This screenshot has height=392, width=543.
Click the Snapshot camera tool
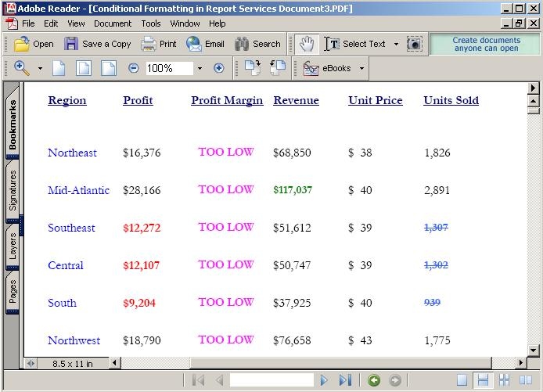[414, 44]
